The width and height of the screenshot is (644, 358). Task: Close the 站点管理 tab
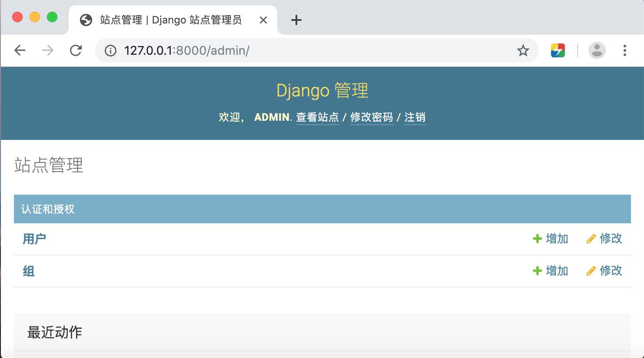tap(263, 20)
